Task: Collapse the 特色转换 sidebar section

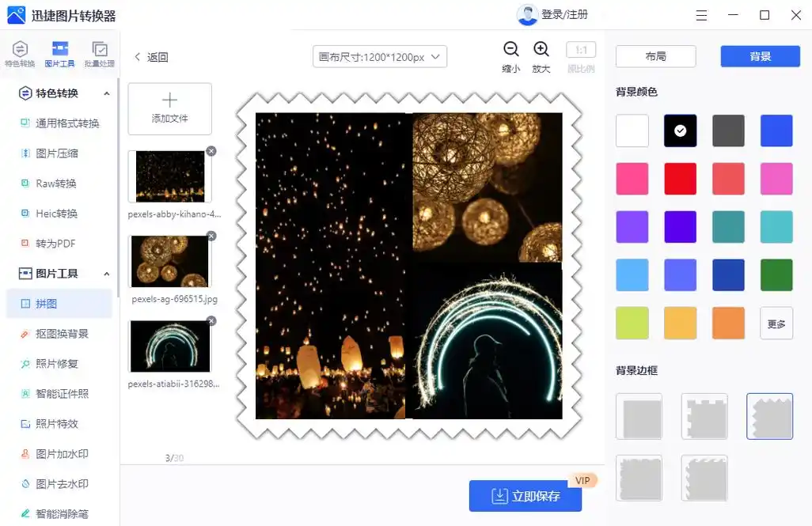Action: click(108, 93)
